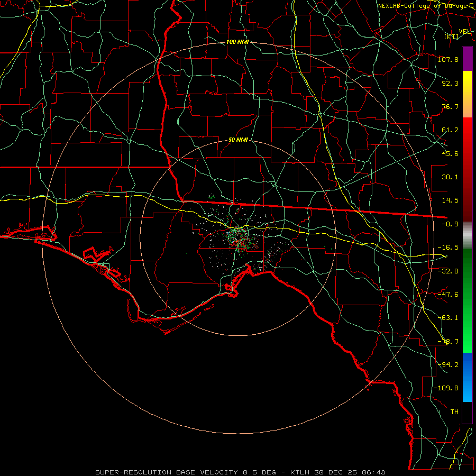
Task: Select the 107.8 velocity scale value
Action: 448,59
